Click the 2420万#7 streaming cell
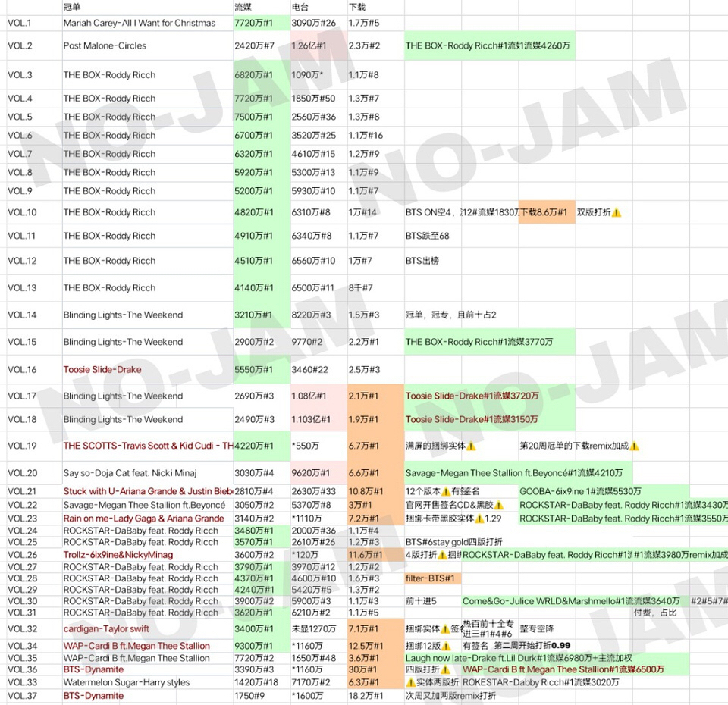 262,45
